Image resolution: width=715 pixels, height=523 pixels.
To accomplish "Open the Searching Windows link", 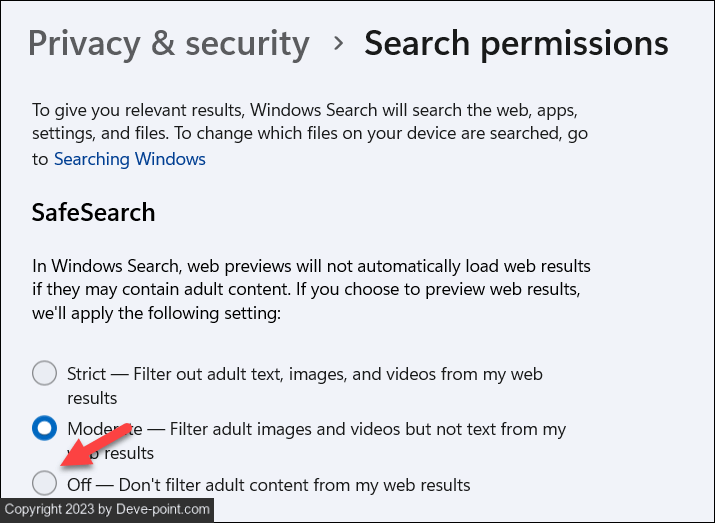I will (x=130, y=159).
